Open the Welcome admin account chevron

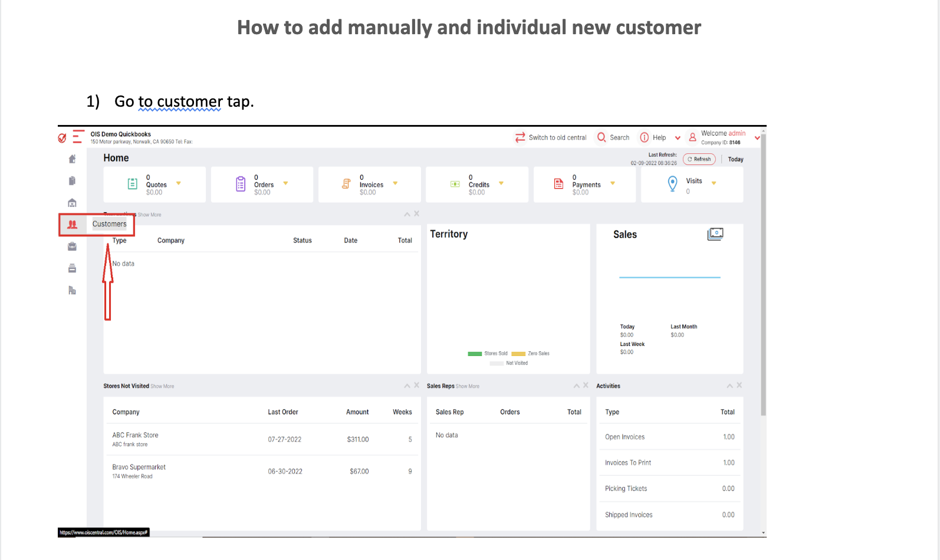click(x=757, y=138)
